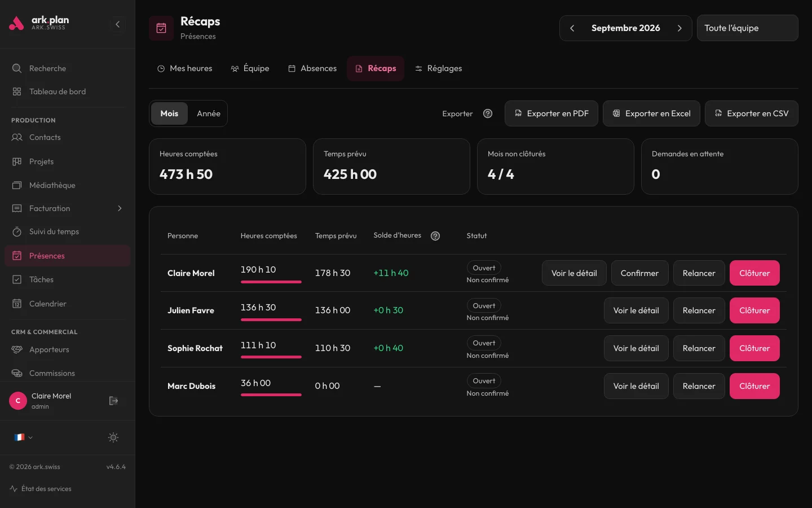The width and height of the screenshot is (812, 508).
Task: Open Médiathèque from sidebar
Action: click(68, 185)
